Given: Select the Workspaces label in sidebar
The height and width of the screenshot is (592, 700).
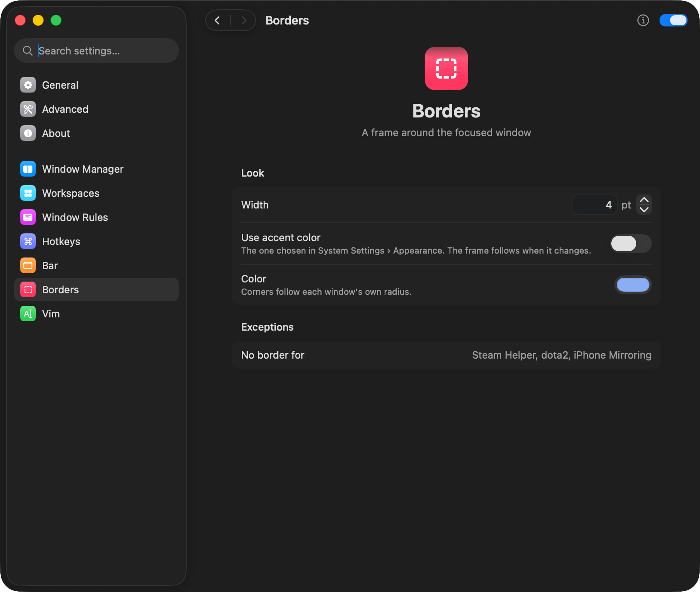Looking at the screenshot, I should point(71,193).
